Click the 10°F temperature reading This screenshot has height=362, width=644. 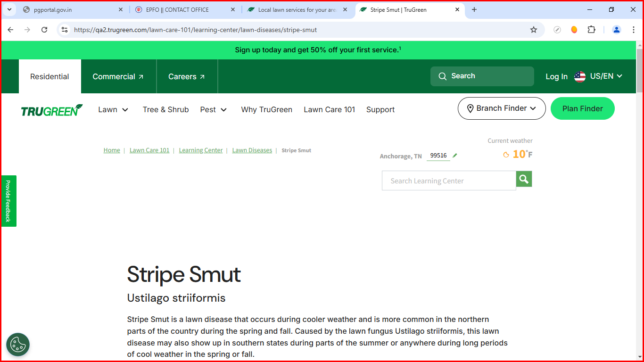[x=522, y=154]
